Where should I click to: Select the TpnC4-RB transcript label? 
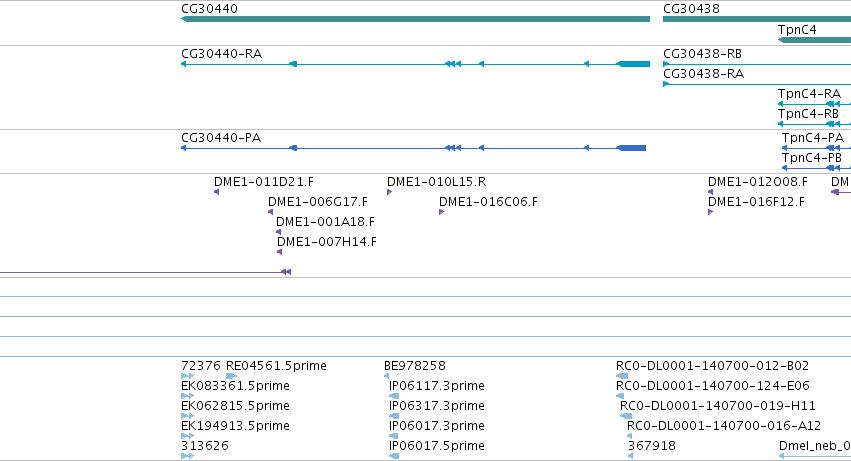coord(809,114)
